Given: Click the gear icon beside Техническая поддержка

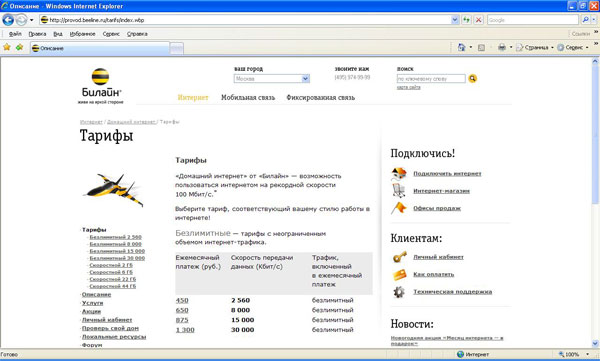Looking at the screenshot, I should [x=399, y=292].
